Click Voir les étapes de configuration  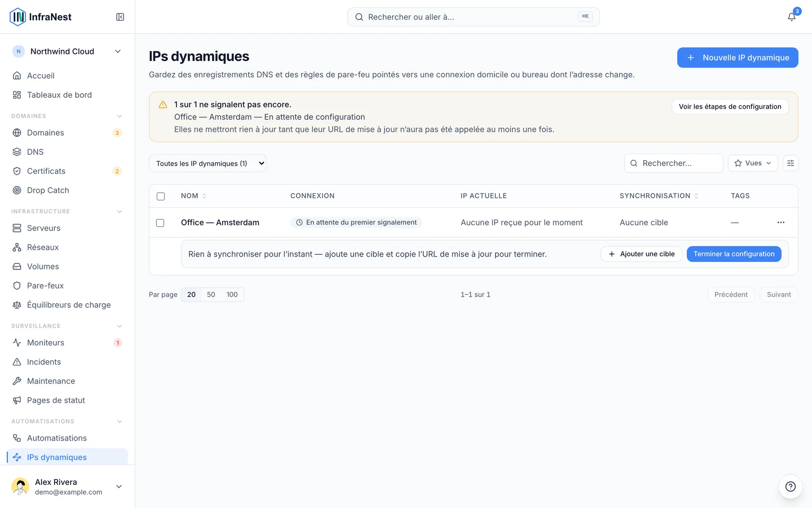730,106
